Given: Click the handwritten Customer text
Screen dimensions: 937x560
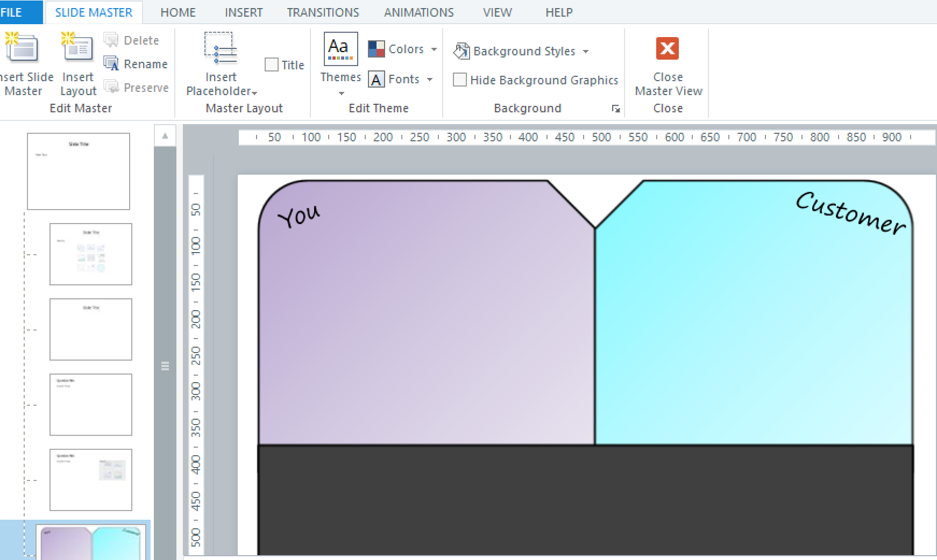Looking at the screenshot, I should pos(851,213).
